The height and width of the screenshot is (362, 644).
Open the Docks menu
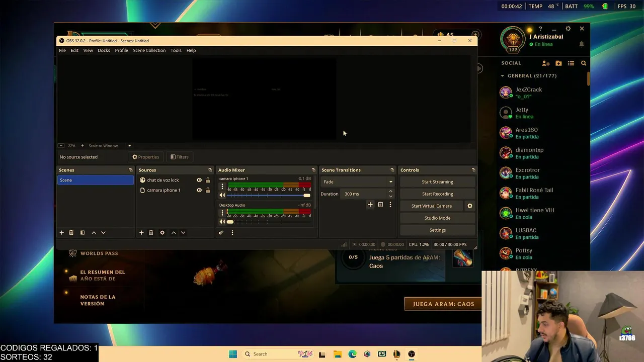point(104,50)
